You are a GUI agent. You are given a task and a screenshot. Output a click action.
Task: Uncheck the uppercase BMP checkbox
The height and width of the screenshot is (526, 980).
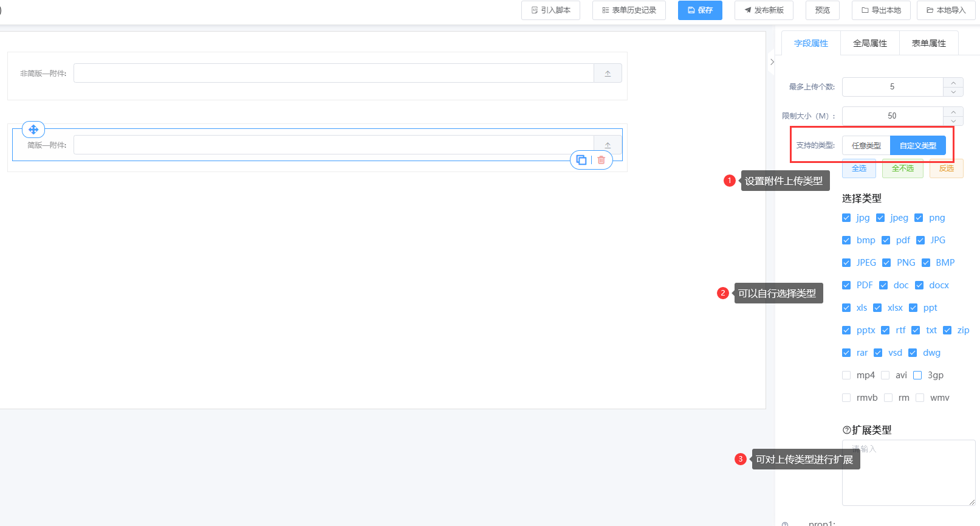pos(926,263)
